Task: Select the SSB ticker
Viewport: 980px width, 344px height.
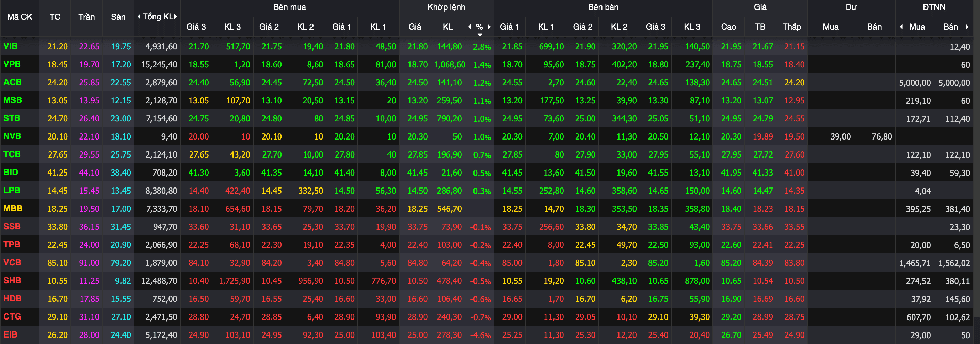Action: (x=12, y=226)
